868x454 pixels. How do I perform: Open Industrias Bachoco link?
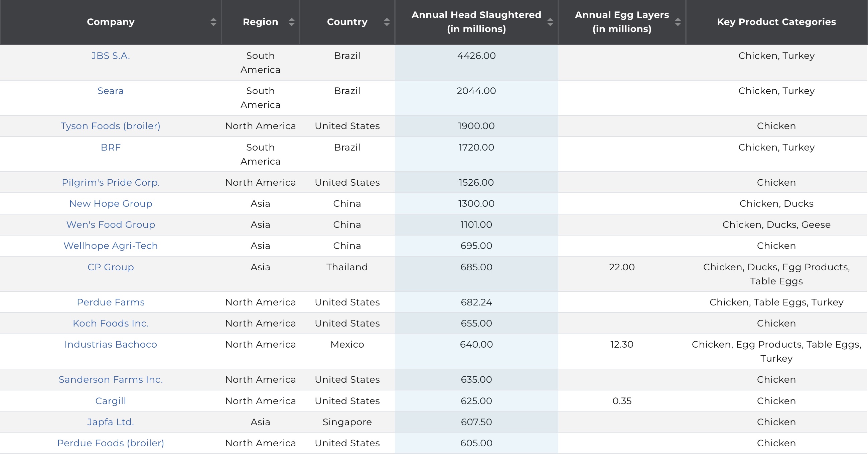coord(111,344)
